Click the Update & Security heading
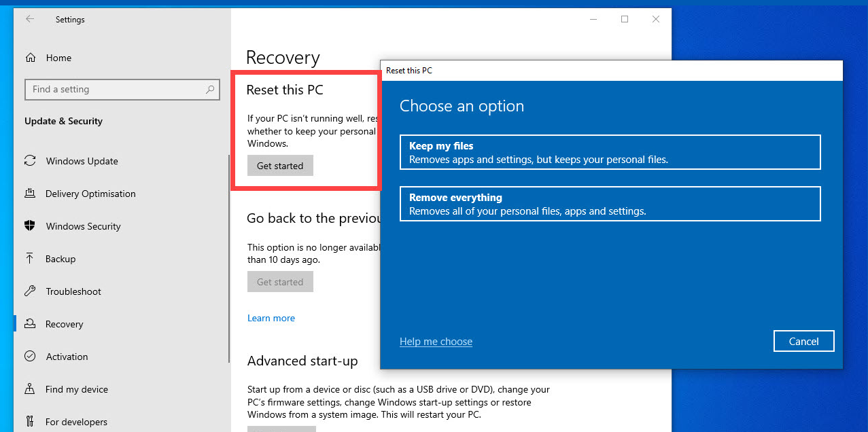The height and width of the screenshot is (432, 868). [x=63, y=121]
